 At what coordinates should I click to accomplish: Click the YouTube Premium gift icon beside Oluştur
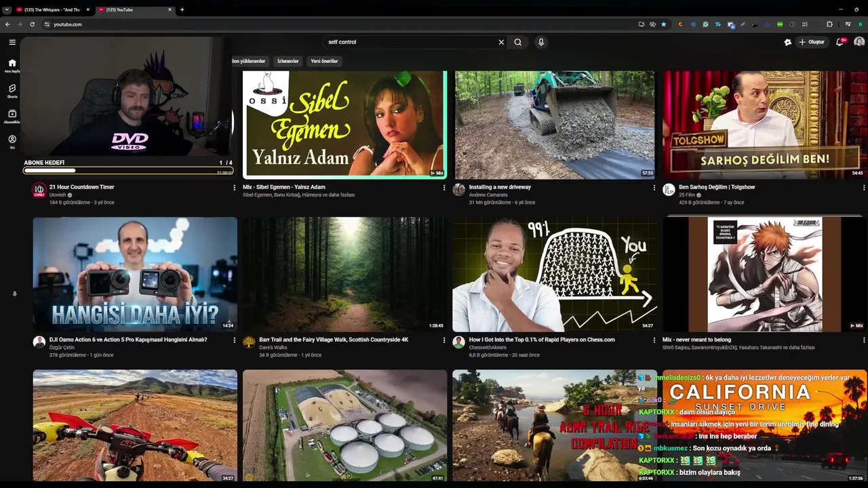(787, 42)
